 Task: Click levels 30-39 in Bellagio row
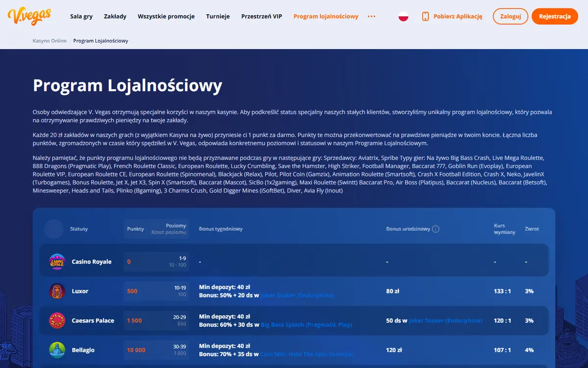180,347
